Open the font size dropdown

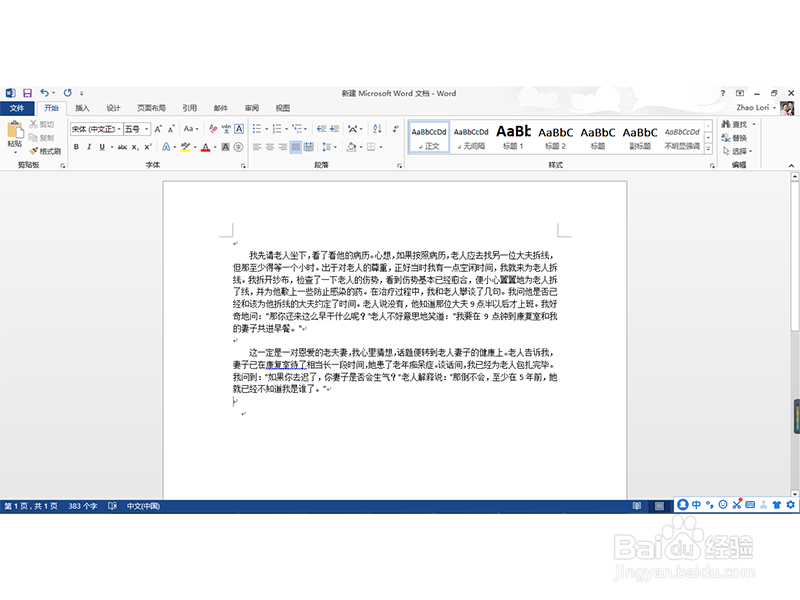[147, 130]
